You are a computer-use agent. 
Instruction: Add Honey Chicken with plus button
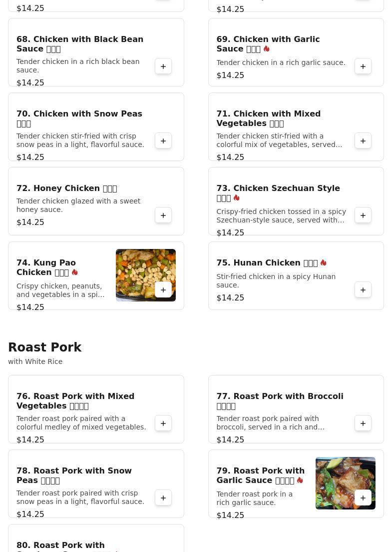(163, 215)
